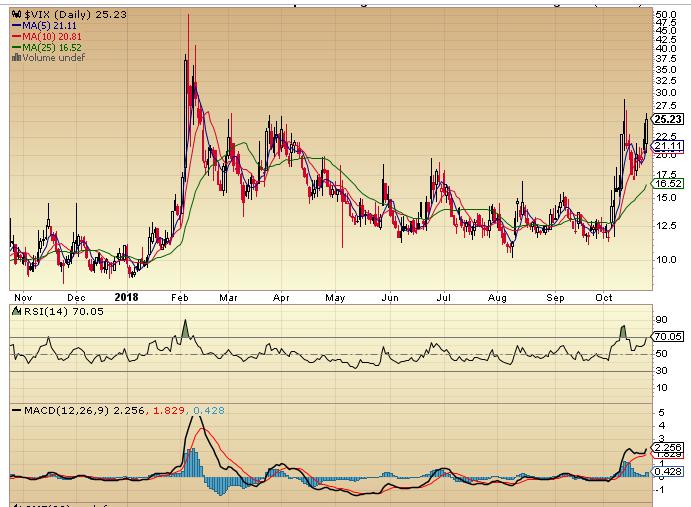
Task: Click the red MA(10) legend line marker
Action: 14,38
